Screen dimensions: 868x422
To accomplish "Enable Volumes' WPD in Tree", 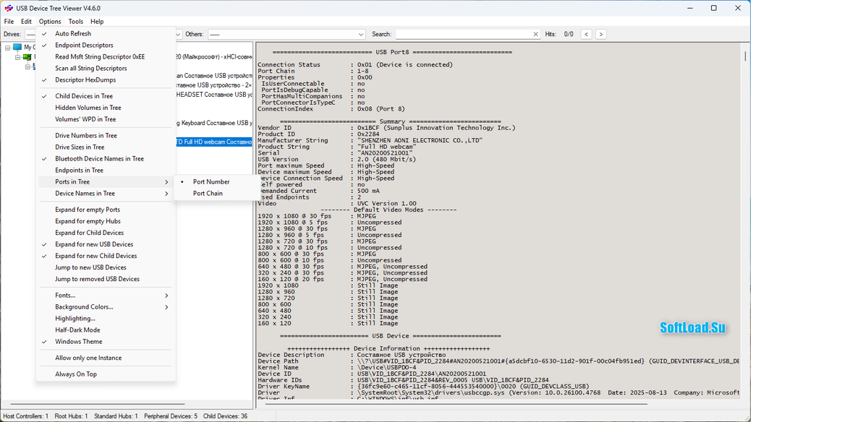I will pos(106,119).
